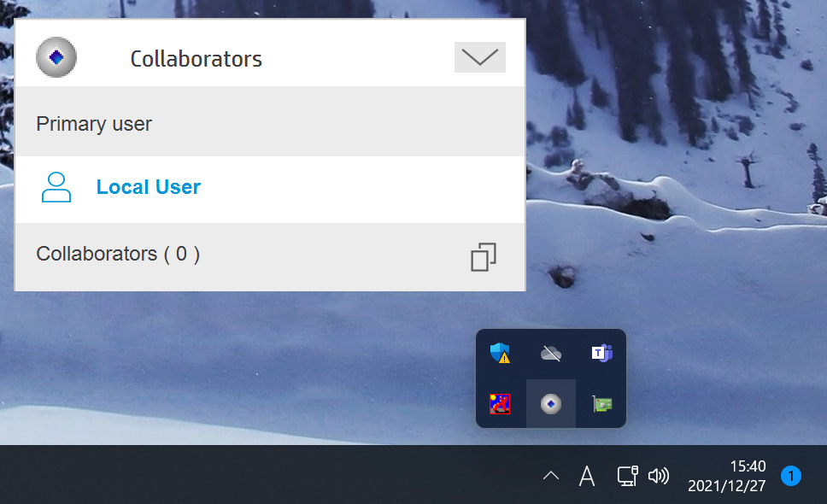
Task: Click the Collaborators (0) section label
Action: [118, 254]
